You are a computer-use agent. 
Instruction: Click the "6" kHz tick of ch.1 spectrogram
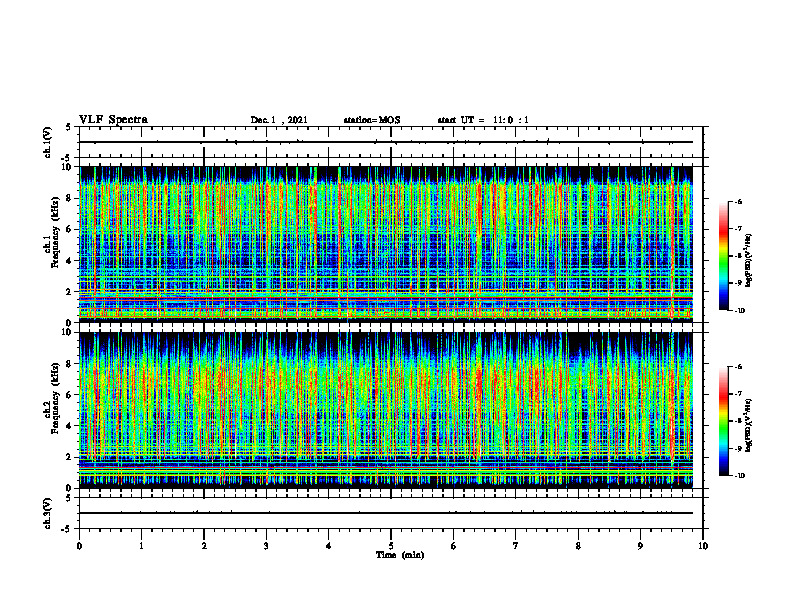[70, 229]
